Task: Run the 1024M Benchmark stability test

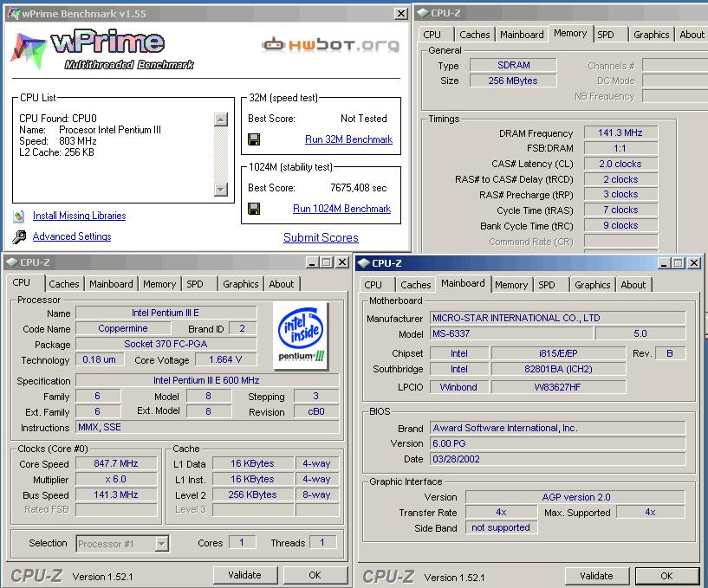Action: click(x=341, y=209)
